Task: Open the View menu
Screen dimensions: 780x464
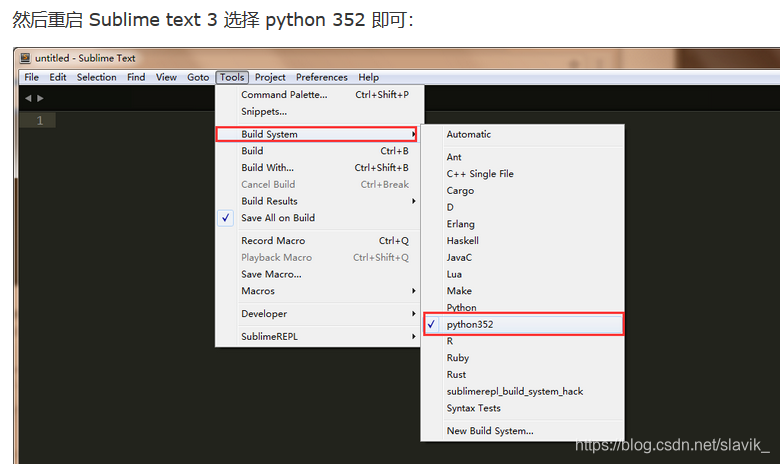Action: (x=166, y=77)
